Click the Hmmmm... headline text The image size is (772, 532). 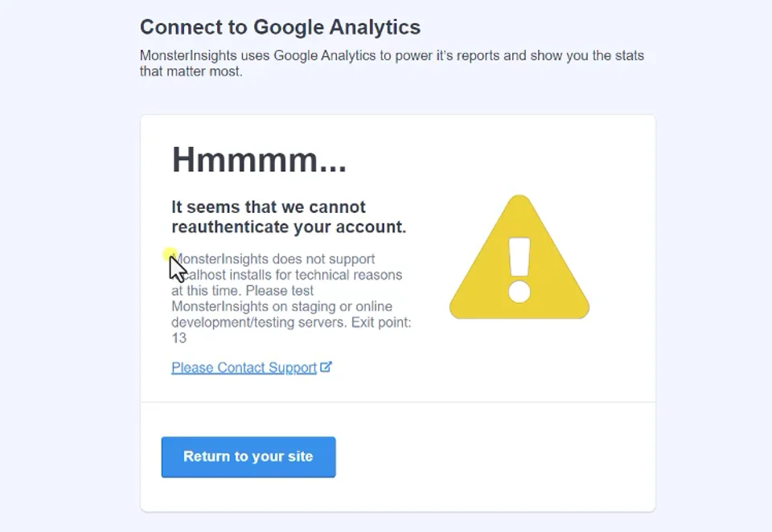(259, 159)
